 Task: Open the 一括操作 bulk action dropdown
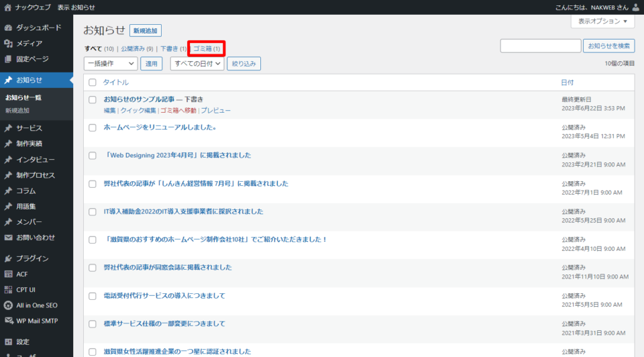[111, 64]
